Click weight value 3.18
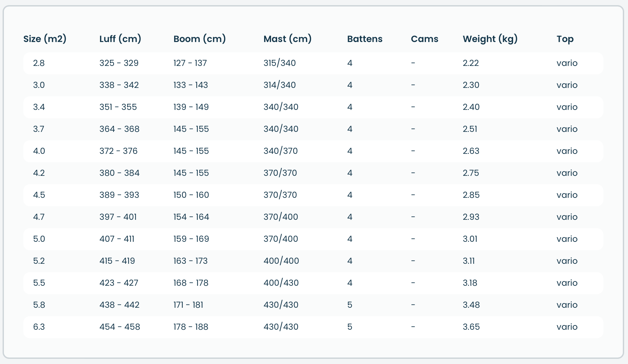 tap(470, 283)
